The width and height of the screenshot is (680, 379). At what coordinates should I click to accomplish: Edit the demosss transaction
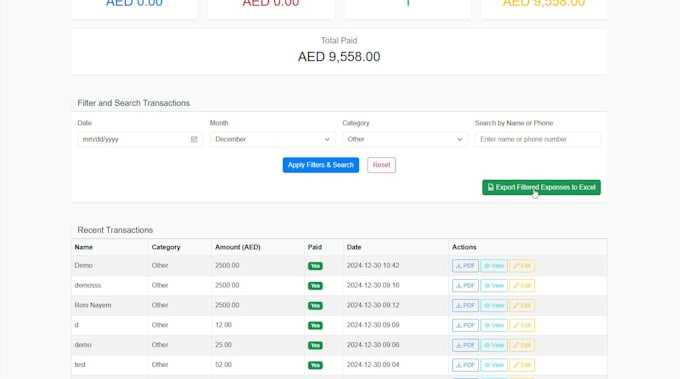522,286
